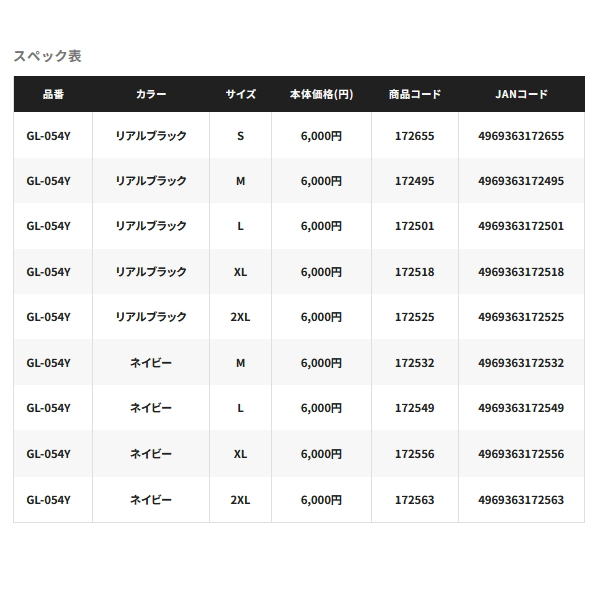Click the JANコード column header
This screenshot has height=600, width=600.
[521, 94]
